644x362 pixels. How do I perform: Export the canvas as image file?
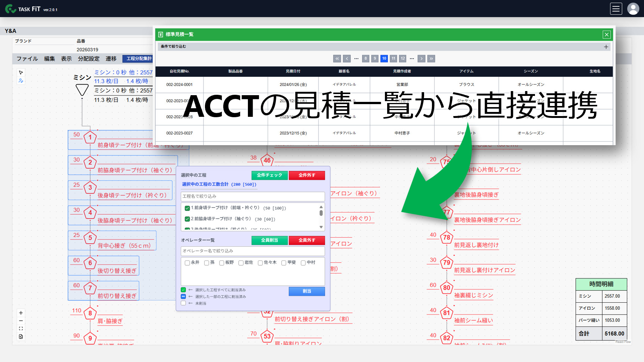(21, 337)
